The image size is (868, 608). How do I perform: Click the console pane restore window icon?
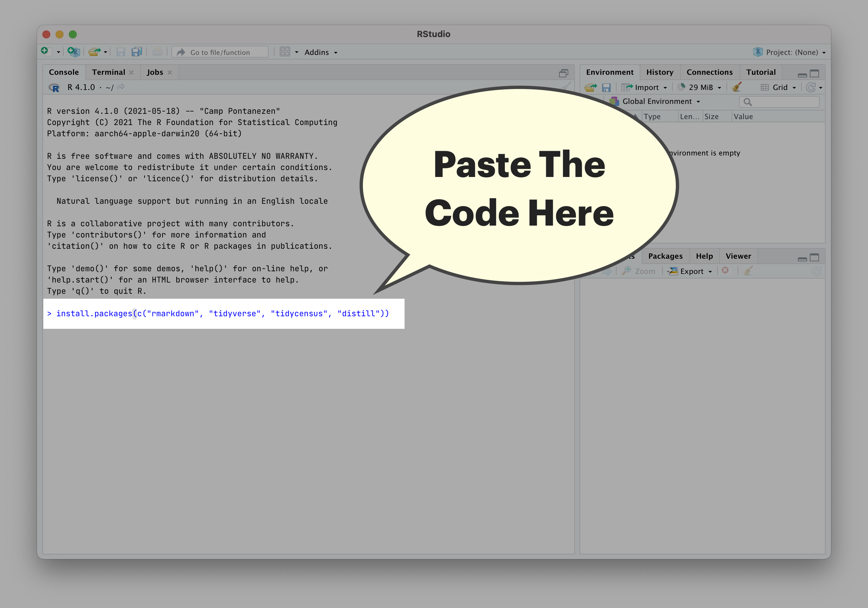[564, 73]
